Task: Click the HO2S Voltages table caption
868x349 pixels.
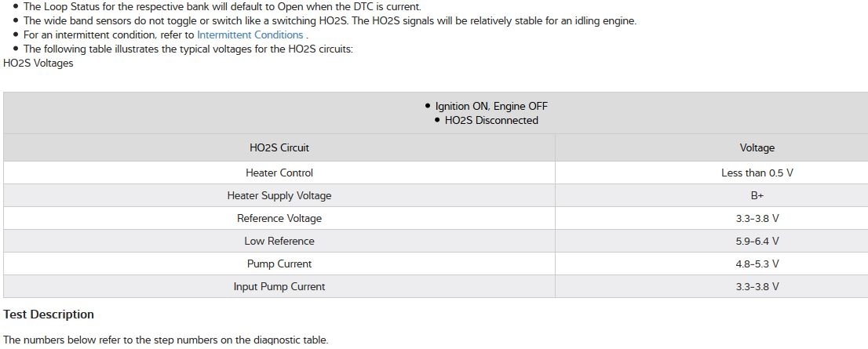Action: (x=38, y=63)
